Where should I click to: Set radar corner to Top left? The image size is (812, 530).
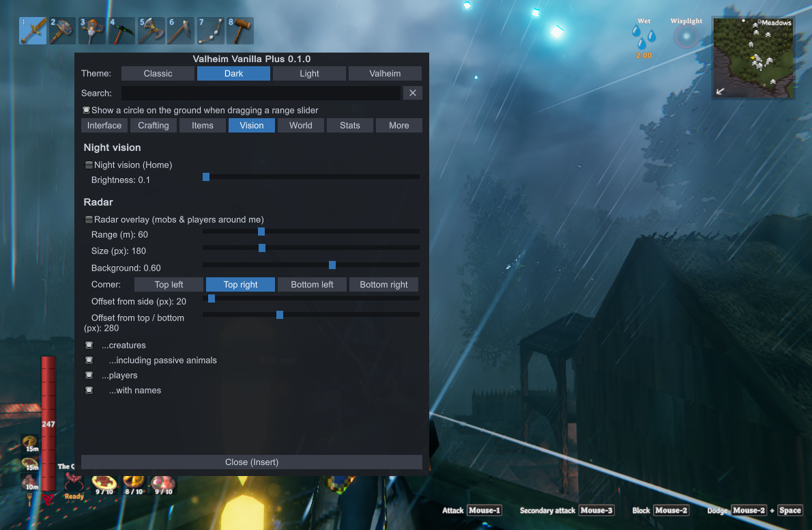click(x=169, y=284)
